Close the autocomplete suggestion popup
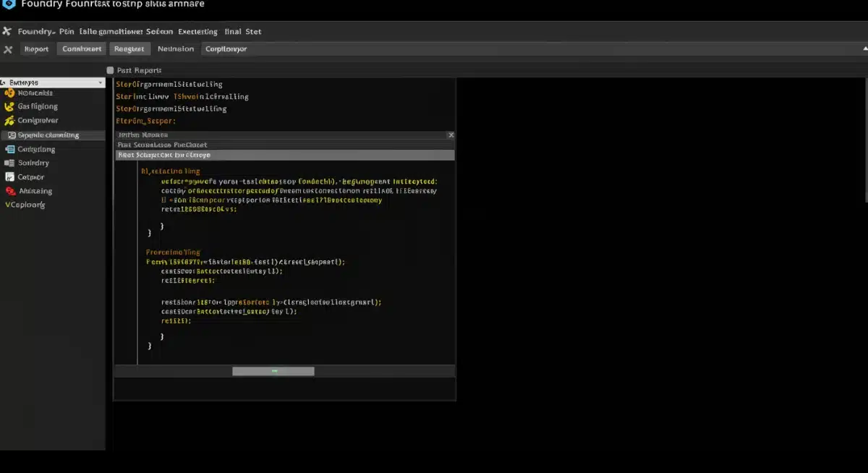Screen dimensions: 868x473 (x=451, y=135)
